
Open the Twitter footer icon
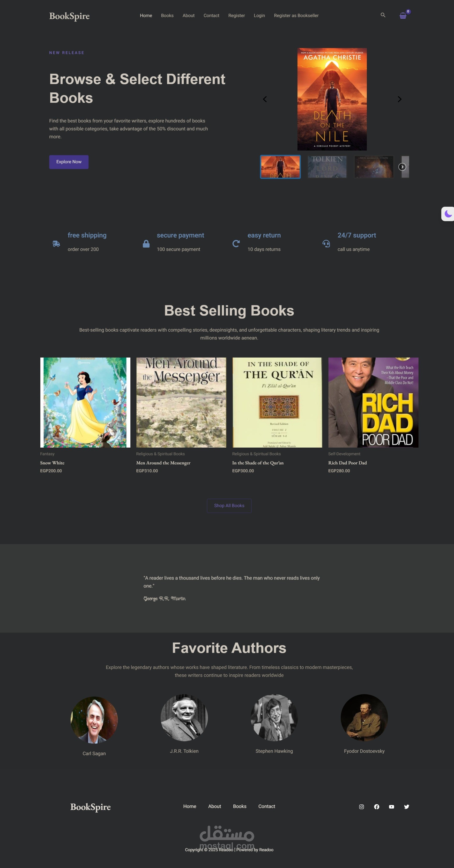[x=406, y=807]
